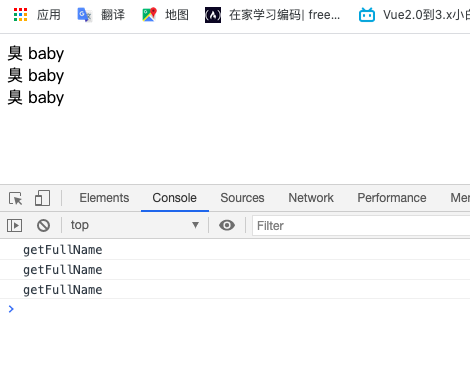Show the console sidebar panel icon
This screenshot has height=384, width=470.
15,226
